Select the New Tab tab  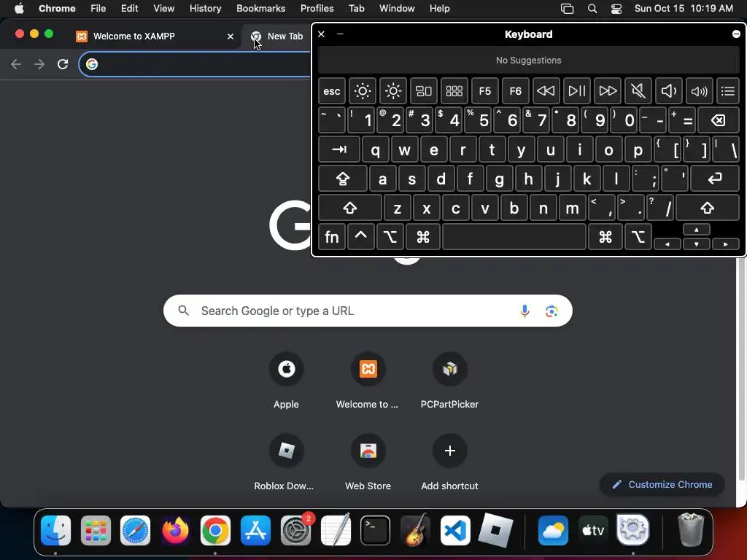[x=277, y=36]
